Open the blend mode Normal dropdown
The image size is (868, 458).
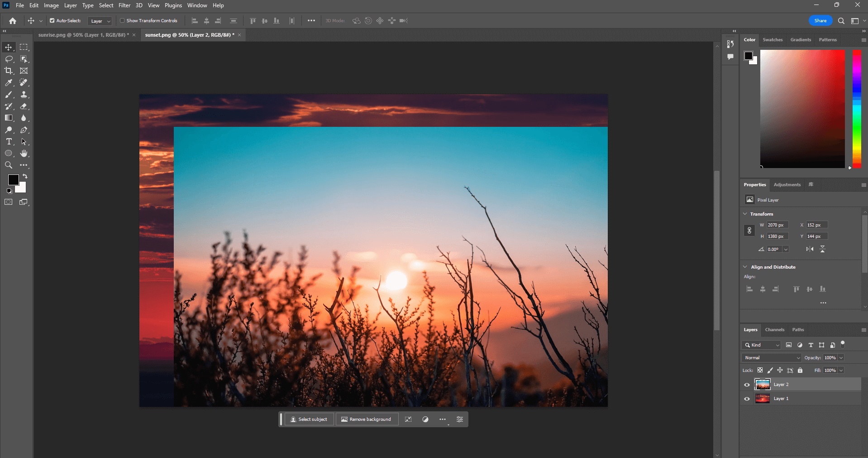[772, 358]
